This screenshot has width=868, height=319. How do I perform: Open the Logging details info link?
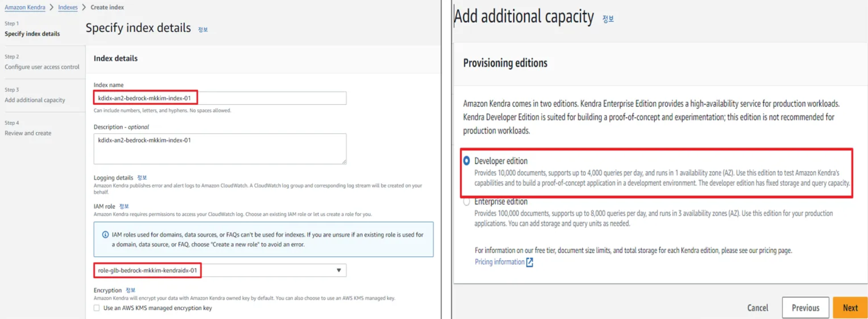tap(142, 178)
